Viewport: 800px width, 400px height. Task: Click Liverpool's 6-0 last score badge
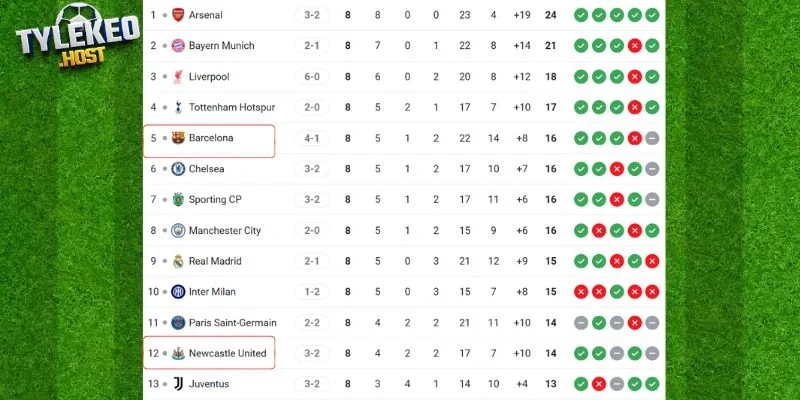point(312,77)
